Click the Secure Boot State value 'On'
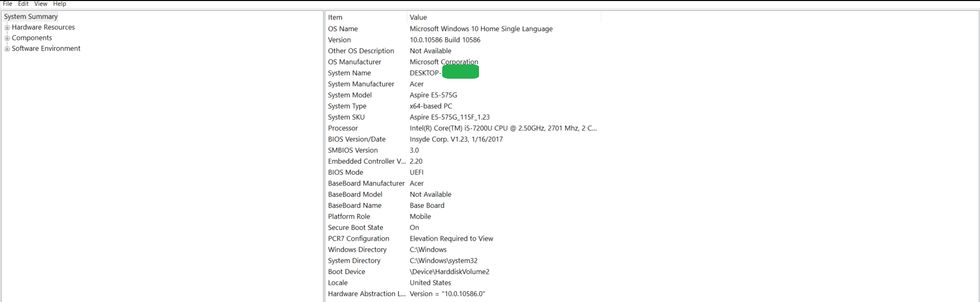Viewport: 980px width, 302px height. pyautogui.click(x=414, y=227)
